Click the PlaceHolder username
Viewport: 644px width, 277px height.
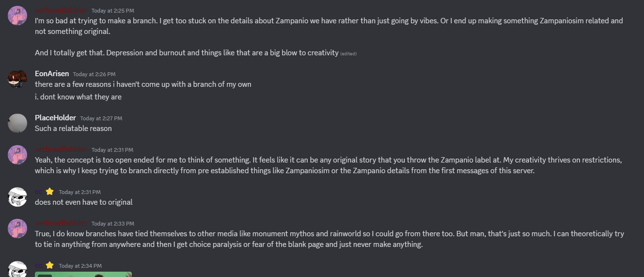[55, 118]
